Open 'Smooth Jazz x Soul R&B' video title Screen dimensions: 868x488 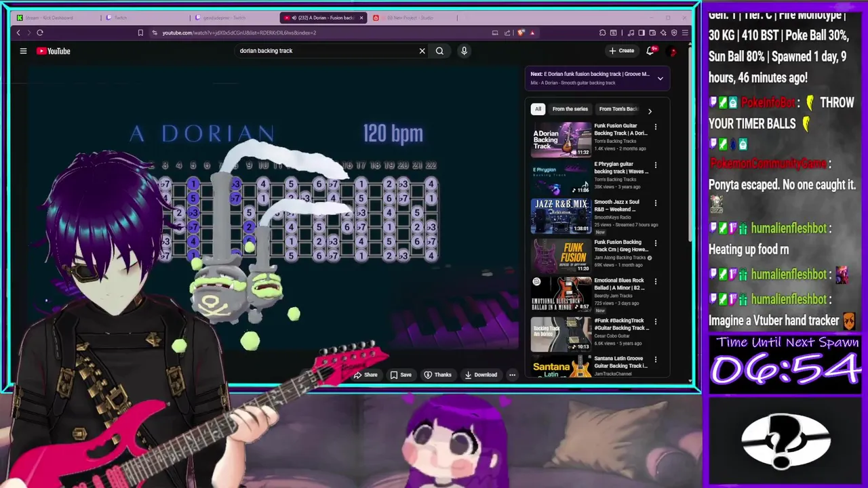[617, 205]
